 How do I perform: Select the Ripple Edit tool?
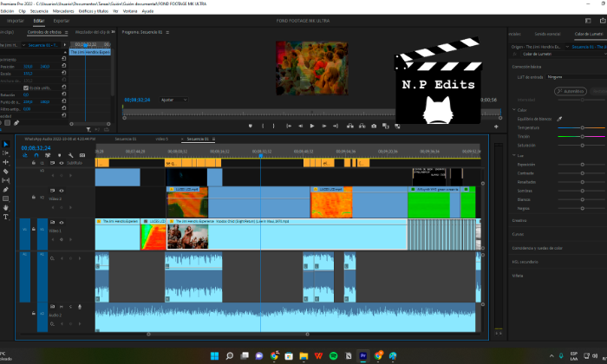(x=6, y=162)
